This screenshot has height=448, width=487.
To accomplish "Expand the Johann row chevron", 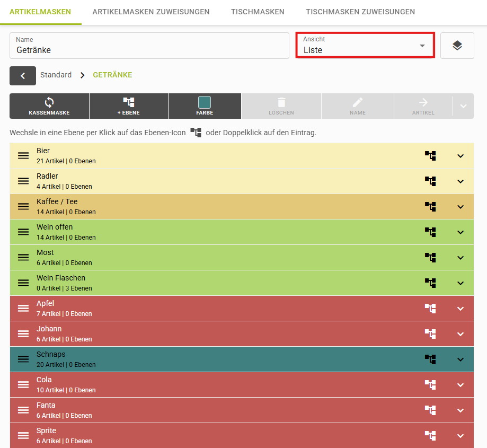I will coord(461,334).
